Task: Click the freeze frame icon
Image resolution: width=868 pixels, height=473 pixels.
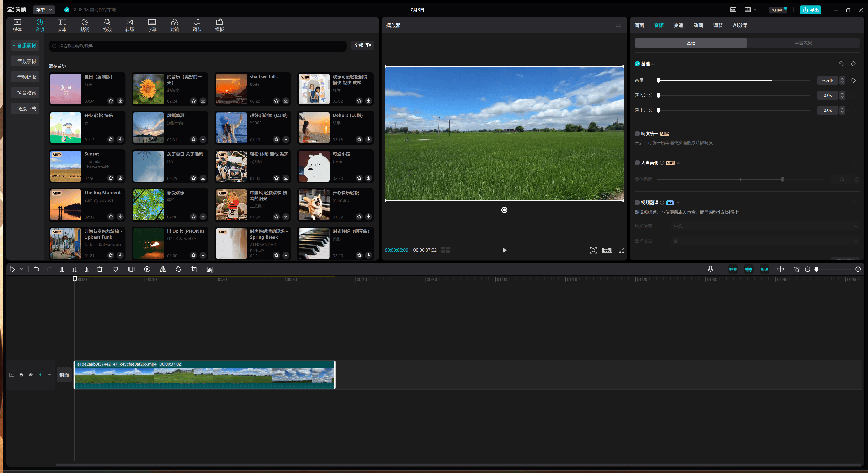Action: point(131,269)
